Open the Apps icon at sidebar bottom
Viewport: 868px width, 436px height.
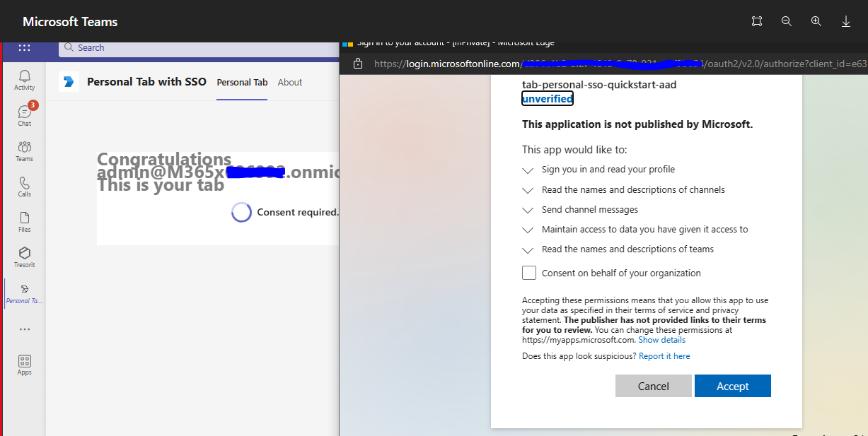(x=24, y=363)
